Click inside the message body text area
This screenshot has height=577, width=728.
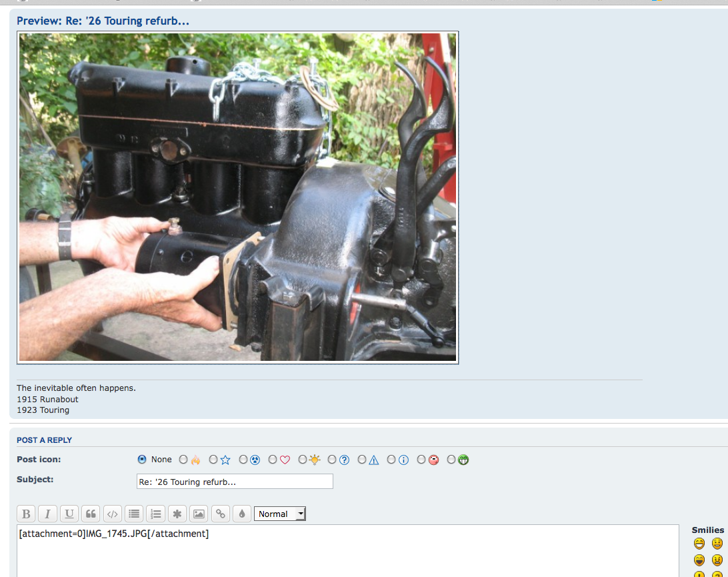tap(347, 554)
